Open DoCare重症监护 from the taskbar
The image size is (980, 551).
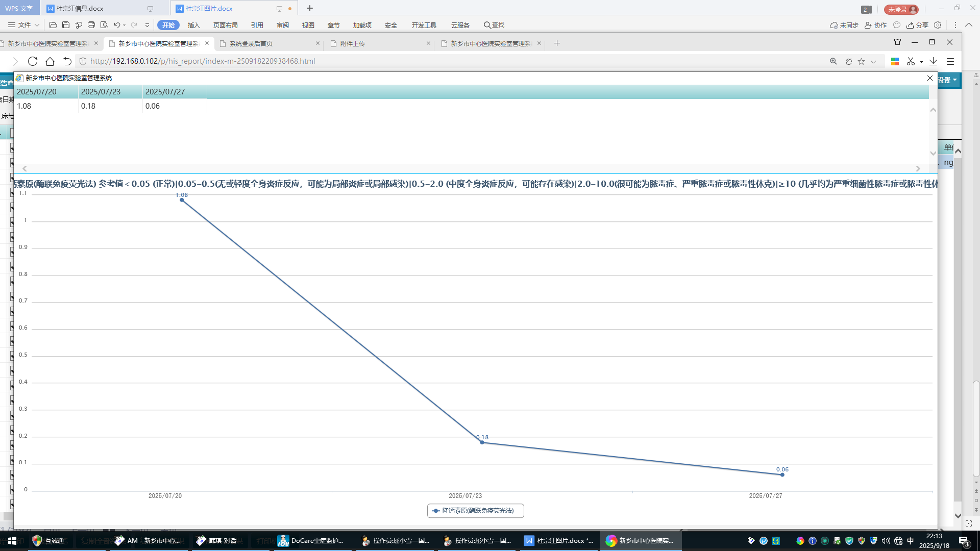[x=311, y=541]
